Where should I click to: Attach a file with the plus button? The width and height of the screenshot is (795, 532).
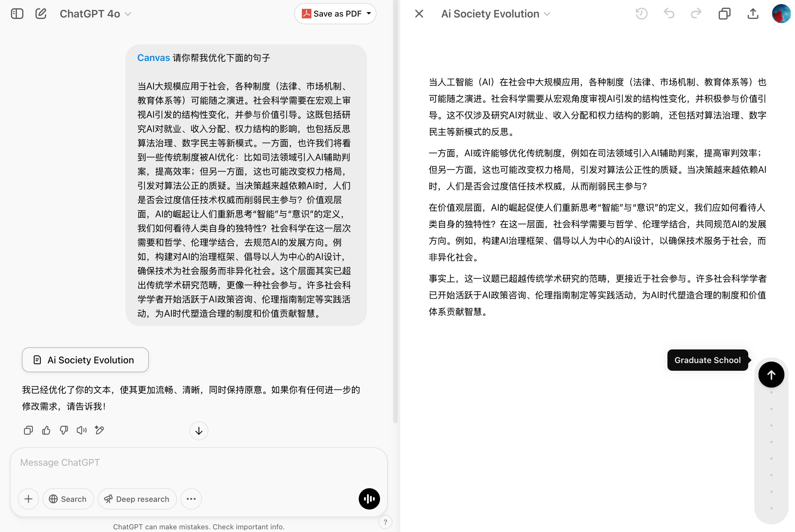[28, 499]
